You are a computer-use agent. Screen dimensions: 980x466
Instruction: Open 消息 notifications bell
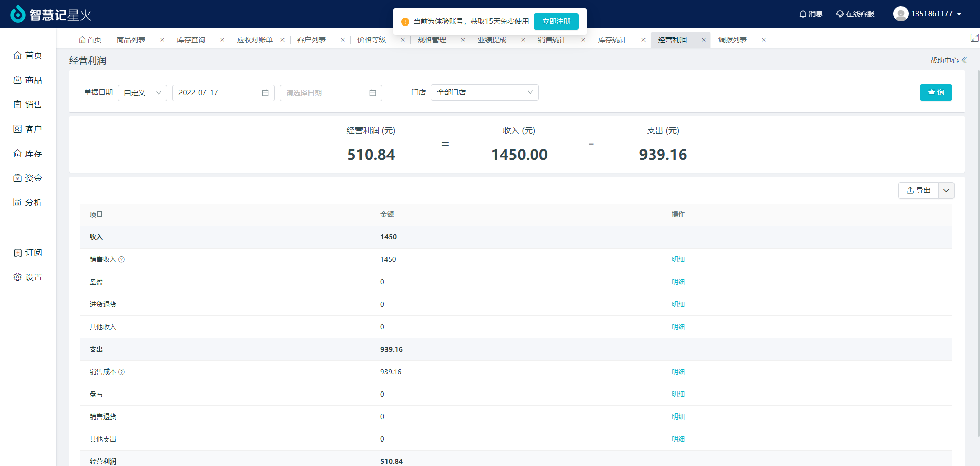tap(811, 14)
